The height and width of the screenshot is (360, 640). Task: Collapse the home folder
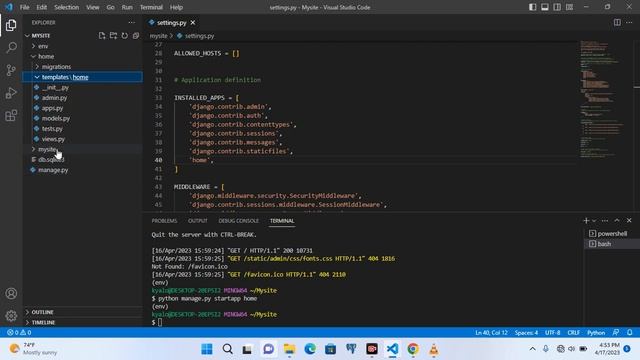[46, 56]
